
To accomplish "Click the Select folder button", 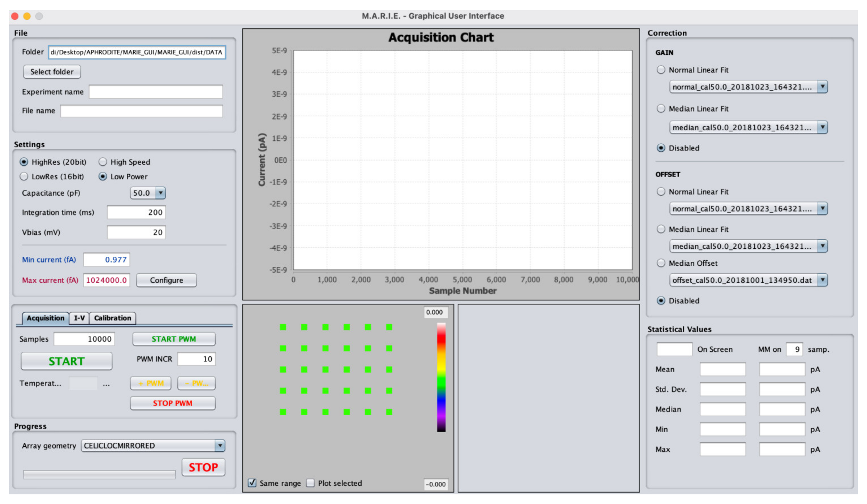I will 52,72.
